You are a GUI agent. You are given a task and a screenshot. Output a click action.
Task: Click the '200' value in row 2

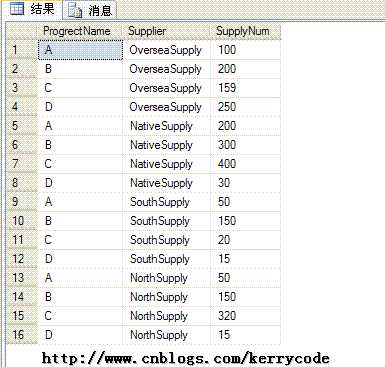[x=246, y=69]
